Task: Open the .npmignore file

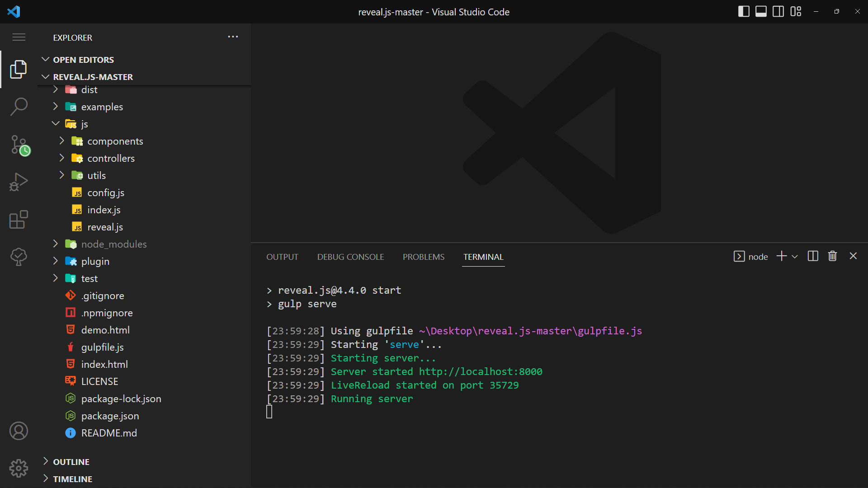Action: coord(144,313)
